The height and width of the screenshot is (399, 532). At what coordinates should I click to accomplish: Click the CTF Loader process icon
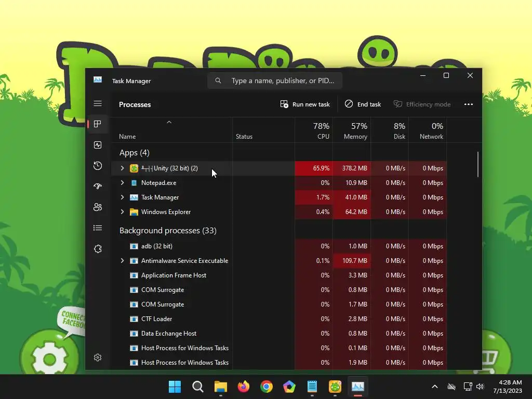tap(134, 319)
